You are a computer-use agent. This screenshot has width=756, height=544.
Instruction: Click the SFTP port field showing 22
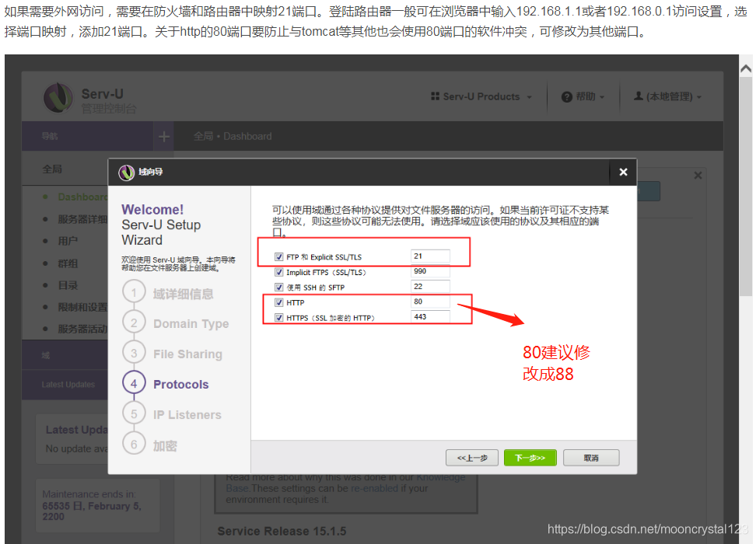[430, 287]
